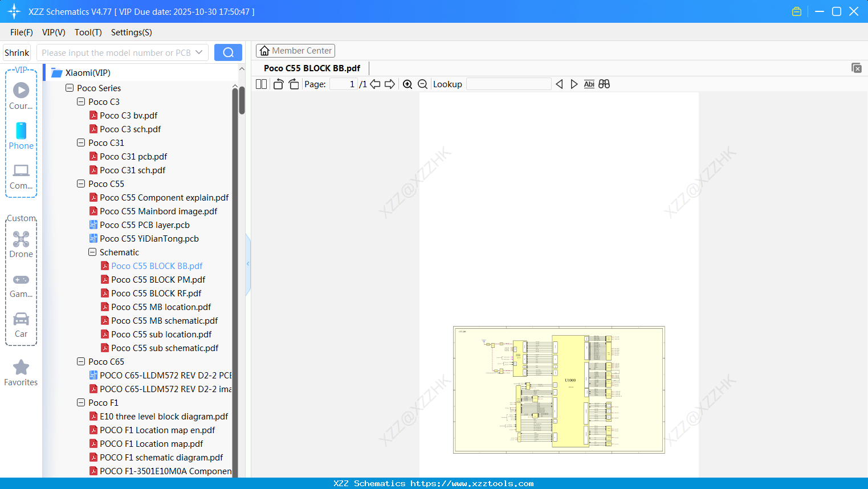This screenshot has height=489, width=868.
Task: Select the Computer category icon
Action: click(21, 176)
